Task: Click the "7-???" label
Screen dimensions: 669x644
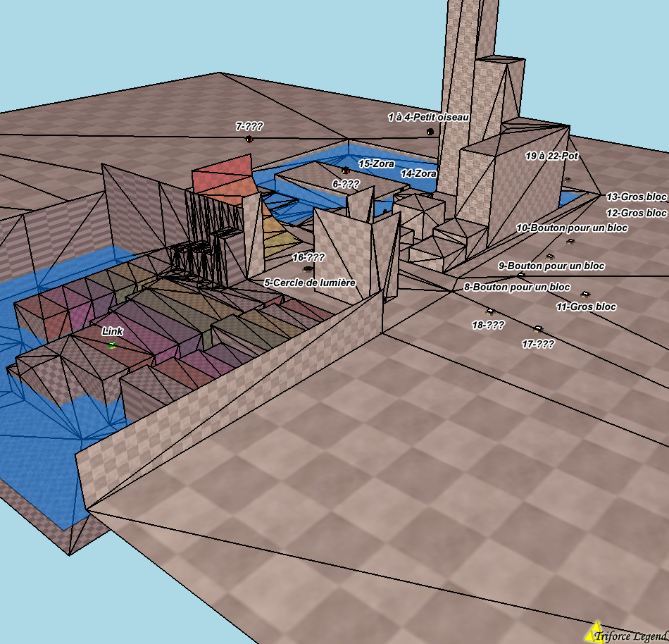Action: click(249, 126)
